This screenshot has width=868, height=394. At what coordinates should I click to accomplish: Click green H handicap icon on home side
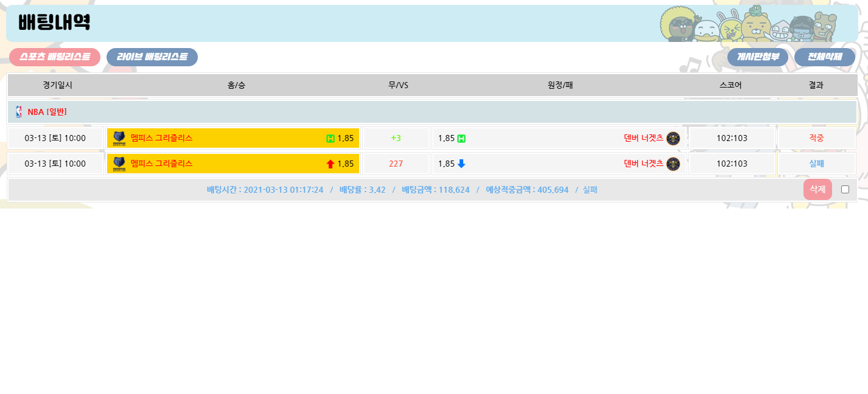click(x=331, y=139)
